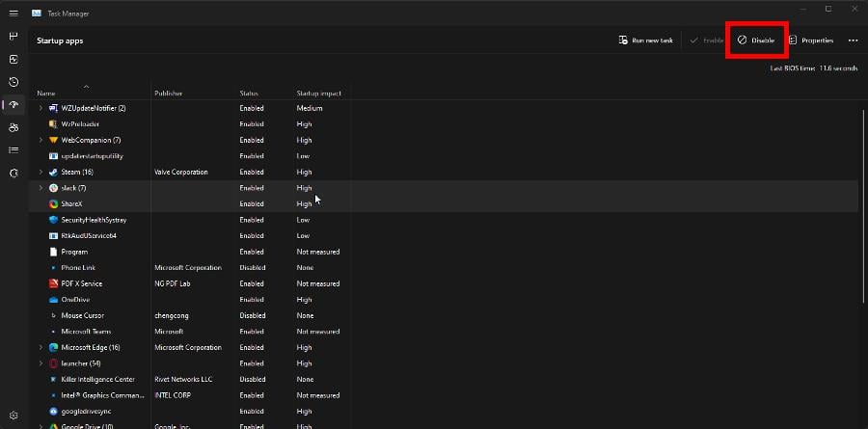Sort by the Publisher column header
868x429 pixels.
pyautogui.click(x=168, y=94)
